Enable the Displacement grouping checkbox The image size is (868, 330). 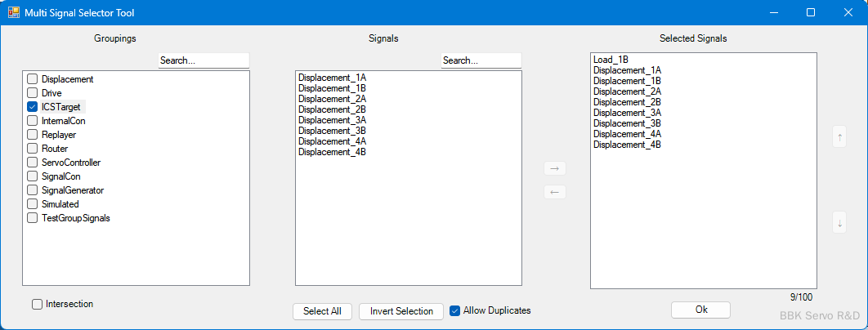click(33, 79)
